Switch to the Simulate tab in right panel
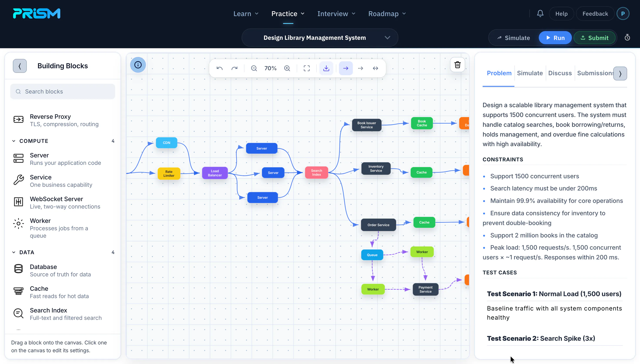This screenshot has height=364, width=640. (530, 73)
